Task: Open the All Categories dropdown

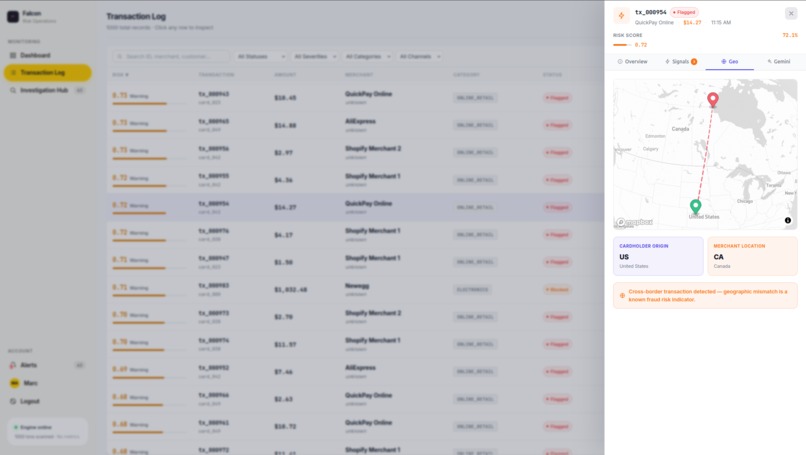Action: 368,56
